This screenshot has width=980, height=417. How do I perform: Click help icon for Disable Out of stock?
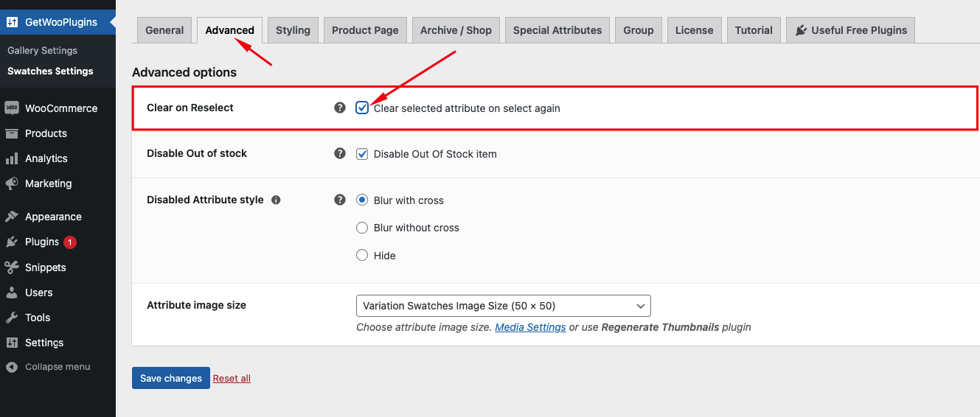click(x=340, y=153)
